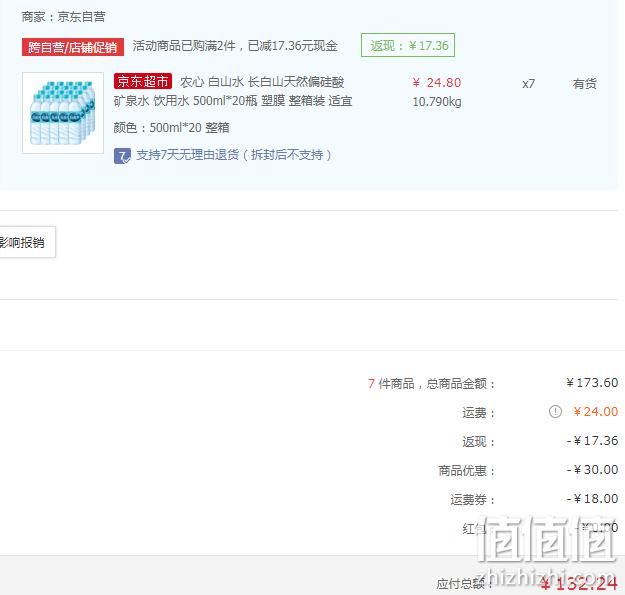
Task: Select the 运费券 amount -￥18.00
Action: [x=592, y=499]
